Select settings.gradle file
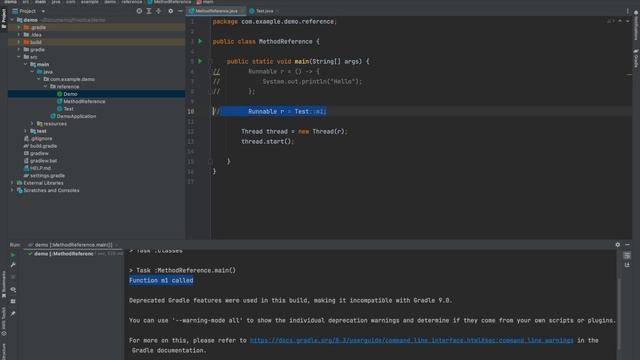 point(44,176)
